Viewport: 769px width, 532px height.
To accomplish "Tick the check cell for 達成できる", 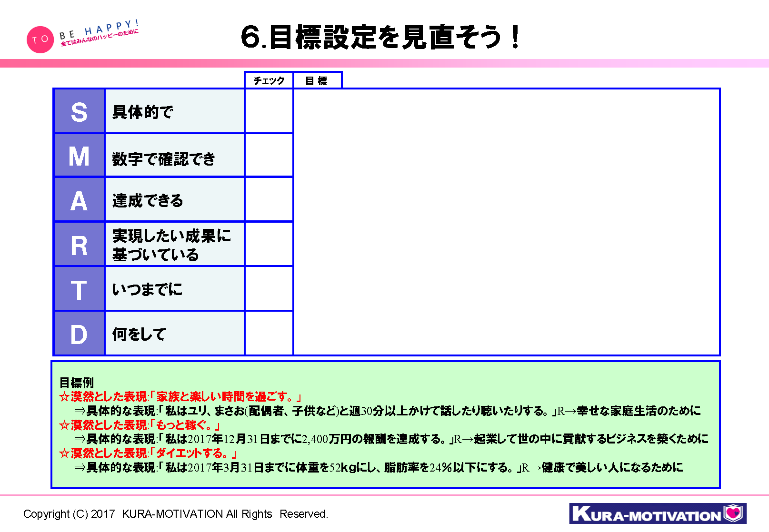I will click(269, 200).
